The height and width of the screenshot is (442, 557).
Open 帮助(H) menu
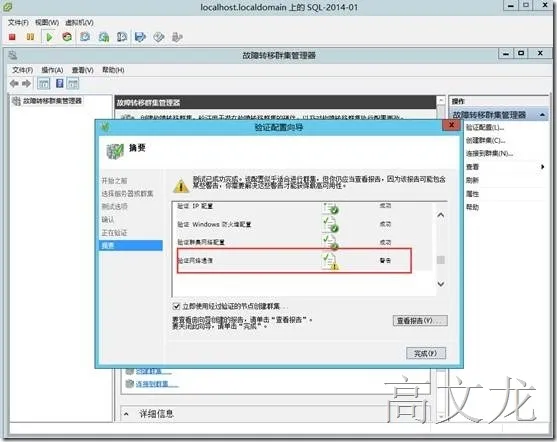pyautogui.click(x=113, y=70)
